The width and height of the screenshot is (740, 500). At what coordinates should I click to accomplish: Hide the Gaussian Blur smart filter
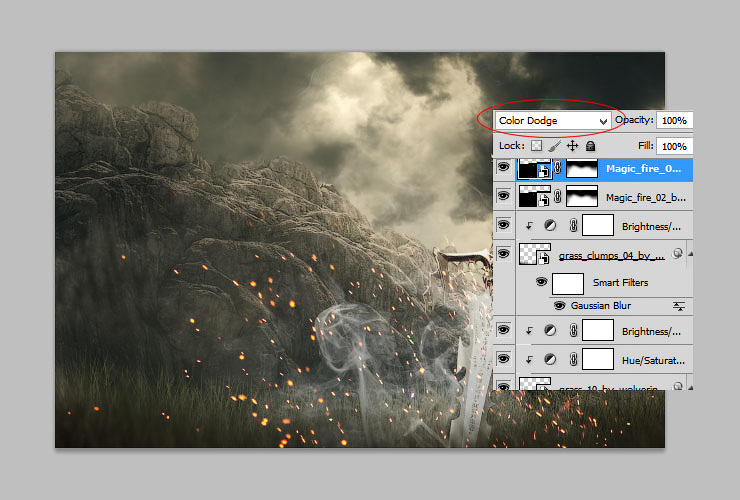(x=559, y=306)
